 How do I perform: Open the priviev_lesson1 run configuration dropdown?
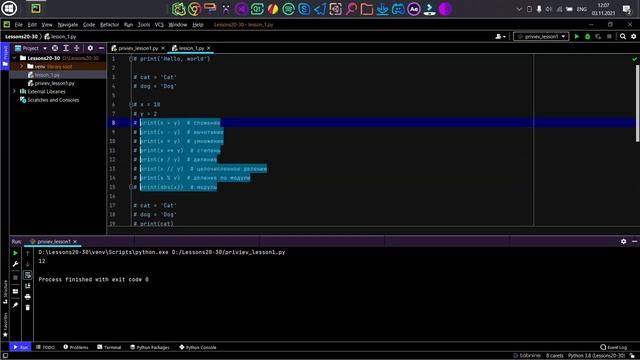click(541, 36)
